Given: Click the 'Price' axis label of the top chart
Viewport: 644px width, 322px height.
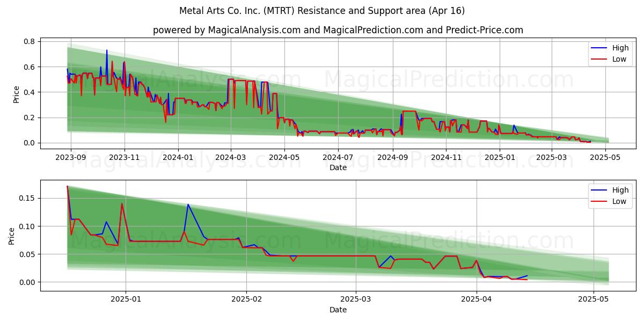Looking at the screenshot, I should tap(16, 94).
